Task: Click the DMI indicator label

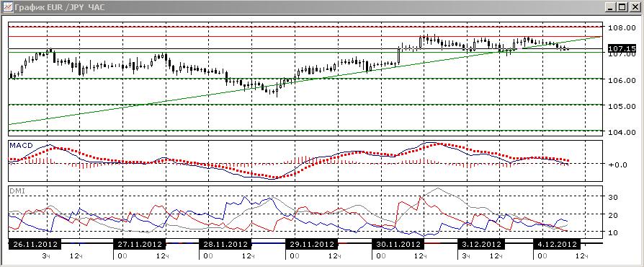Action: [17, 191]
